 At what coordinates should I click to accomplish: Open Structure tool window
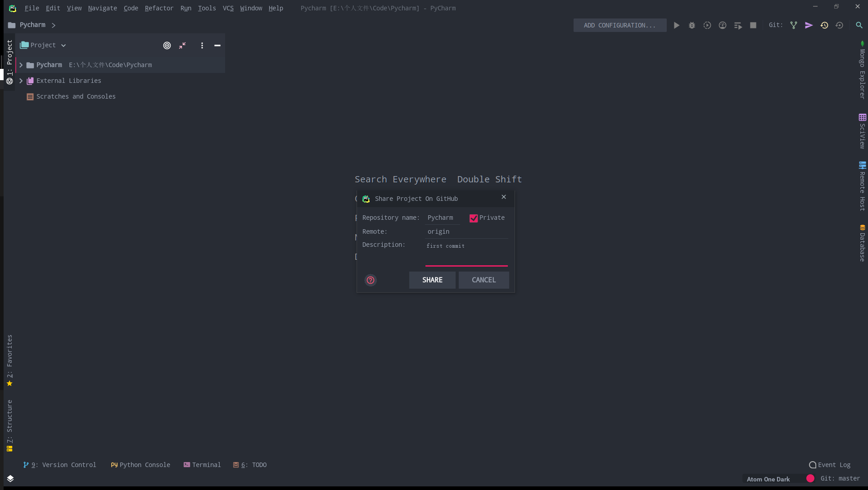pos(9,426)
